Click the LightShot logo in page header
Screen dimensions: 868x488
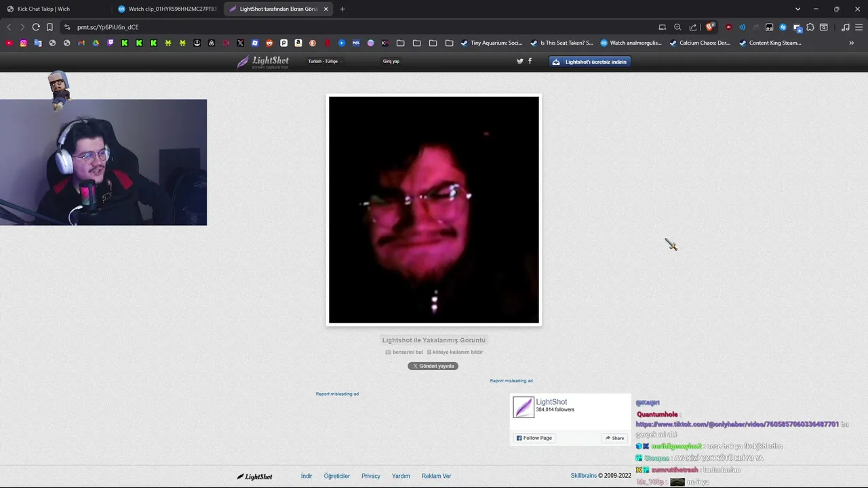click(263, 62)
